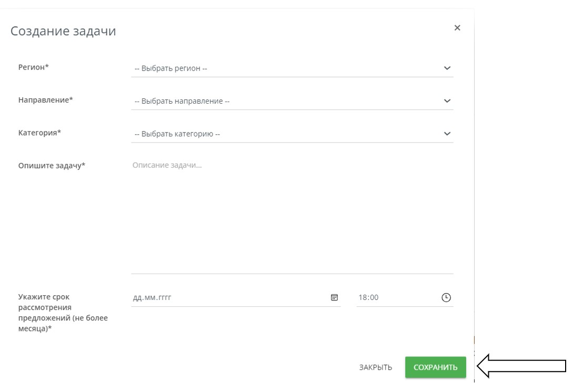
Task: Click the дд.мм.гггг date input field
Action: [153, 297]
